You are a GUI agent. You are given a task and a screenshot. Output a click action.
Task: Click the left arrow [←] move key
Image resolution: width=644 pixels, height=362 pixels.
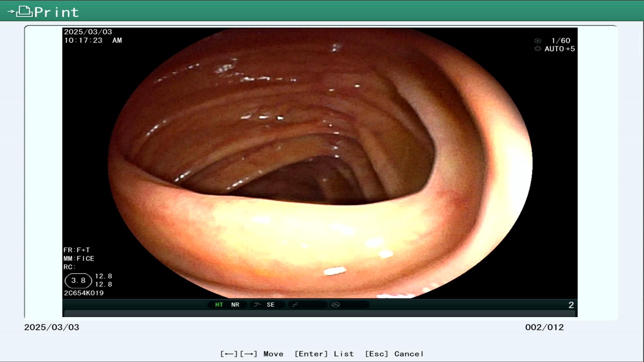click(229, 354)
